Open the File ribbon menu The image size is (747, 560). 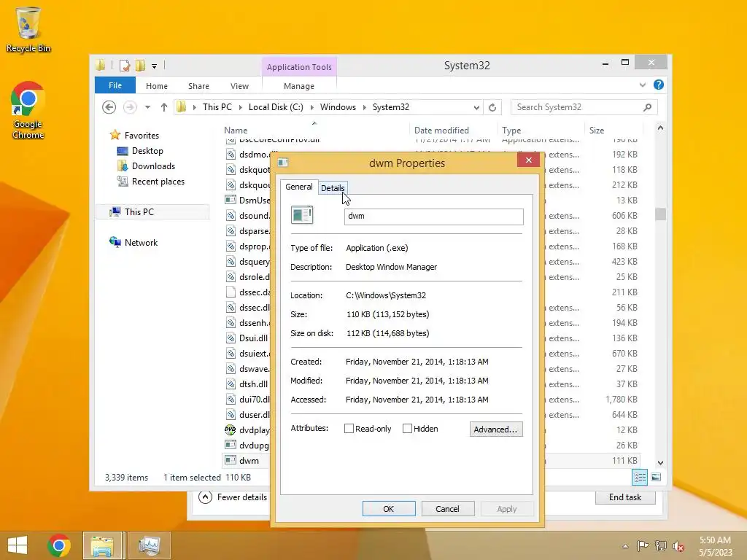click(x=115, y=85)
